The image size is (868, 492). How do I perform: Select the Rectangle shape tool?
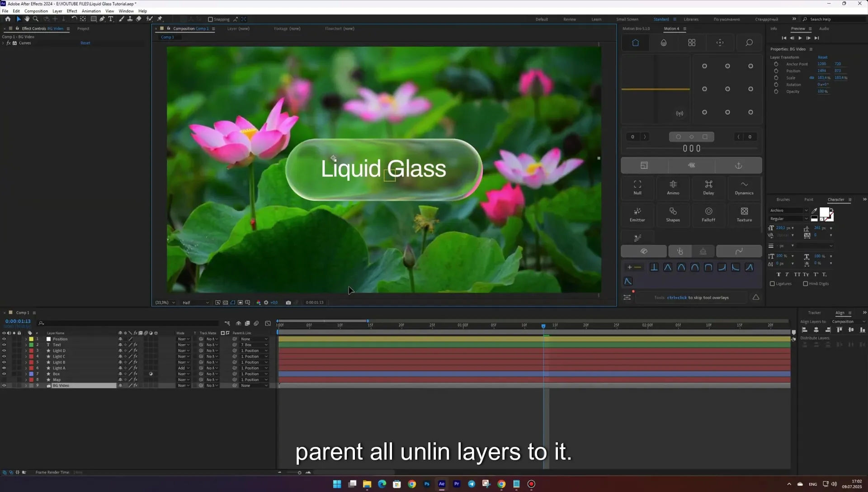click(94, 19)
